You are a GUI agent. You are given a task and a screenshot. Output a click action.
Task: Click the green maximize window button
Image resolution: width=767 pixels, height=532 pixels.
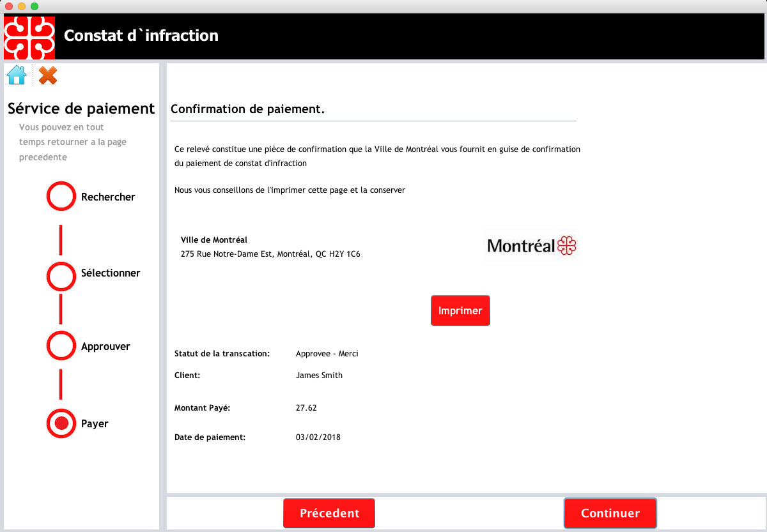tap(35, 6)
